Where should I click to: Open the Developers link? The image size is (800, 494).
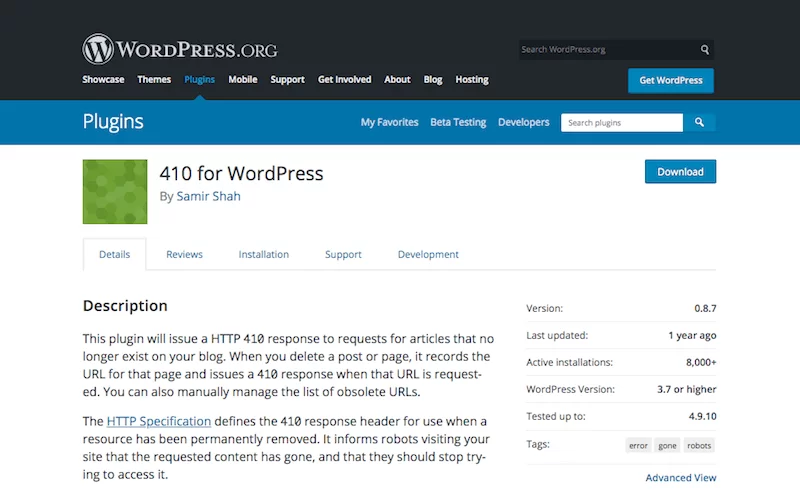[x=523, y=122]
